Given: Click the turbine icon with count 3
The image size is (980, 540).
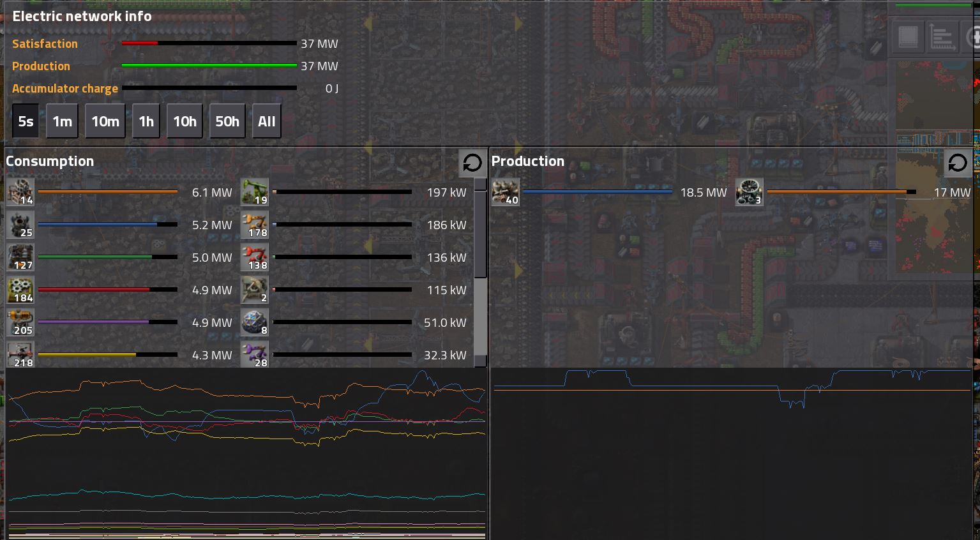Looking at the screenshot, I should point(749,192).
